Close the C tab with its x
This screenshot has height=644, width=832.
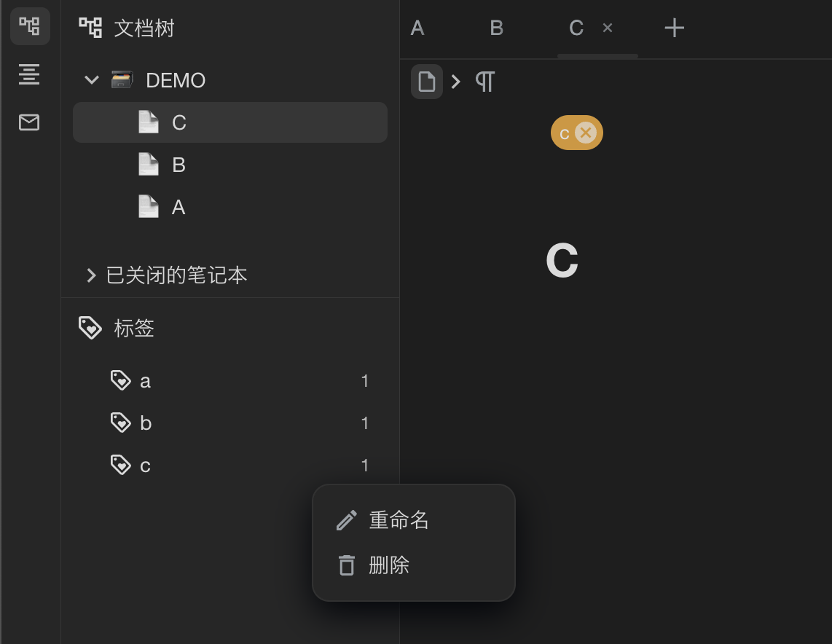pos(607,28)
